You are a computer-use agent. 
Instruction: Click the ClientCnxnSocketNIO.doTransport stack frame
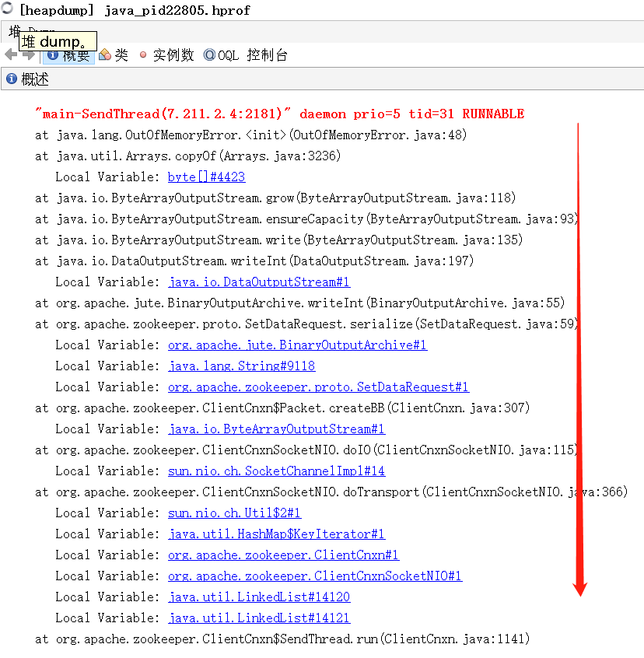tap(331, 492)
